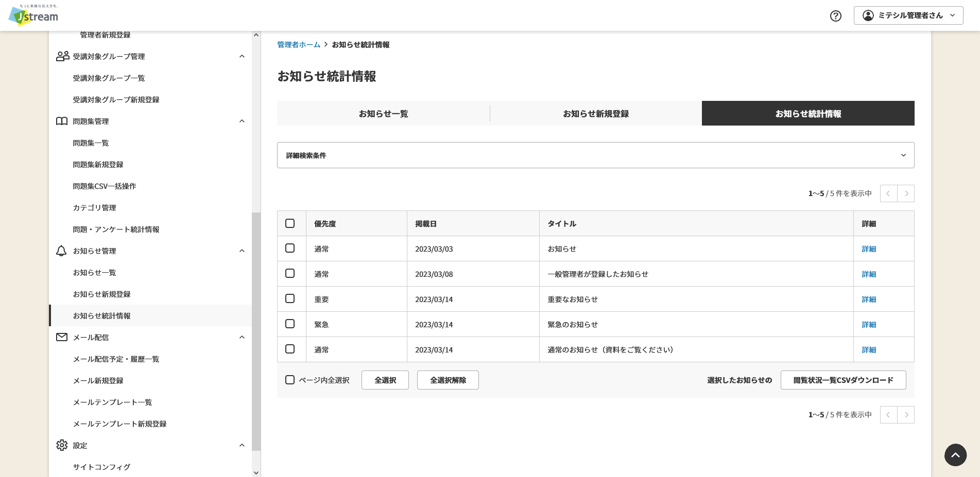Open 問題集CSV一括操作 in sidebar

[105, 186]
